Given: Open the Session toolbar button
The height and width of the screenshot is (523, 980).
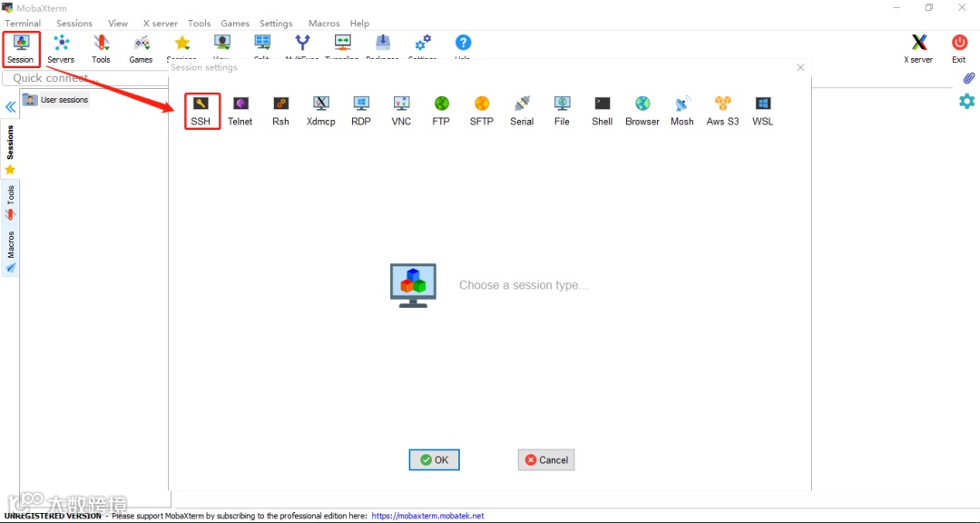Looking at the screenshot, I should point(21,49).
